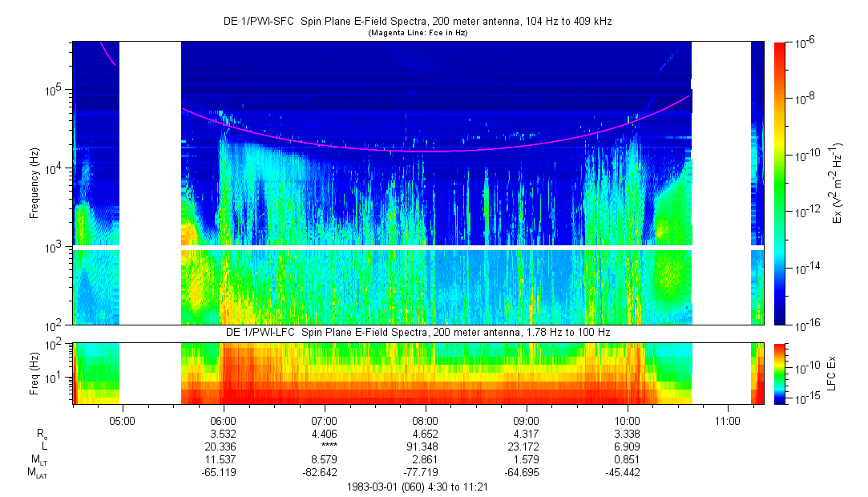The width and height of the screenshot is (868, 497).
Task: Click the Re value 4.652
Action: 425,433
